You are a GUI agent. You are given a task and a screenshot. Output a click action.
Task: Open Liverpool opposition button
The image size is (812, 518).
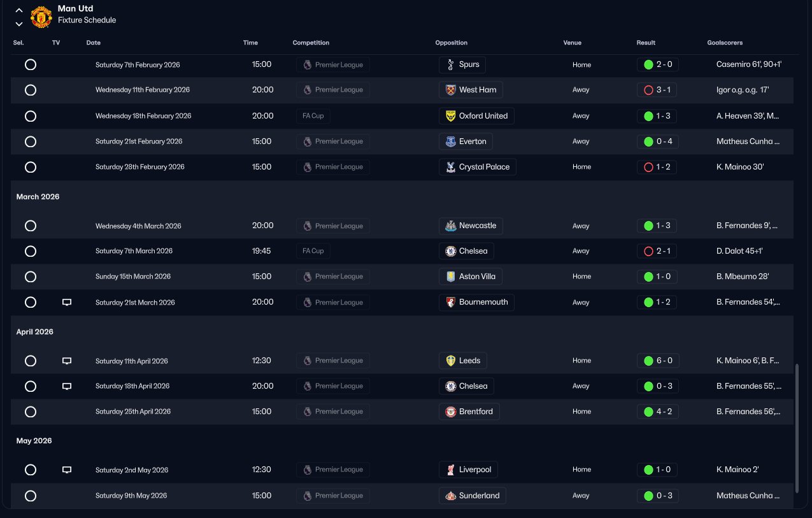click(468, 470)
